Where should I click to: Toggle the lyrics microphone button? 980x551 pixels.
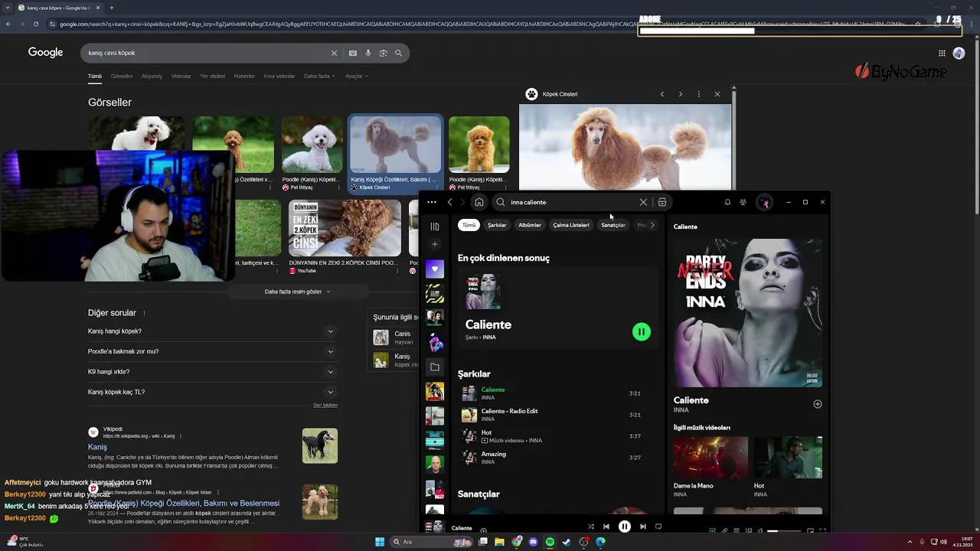point(724,530)
